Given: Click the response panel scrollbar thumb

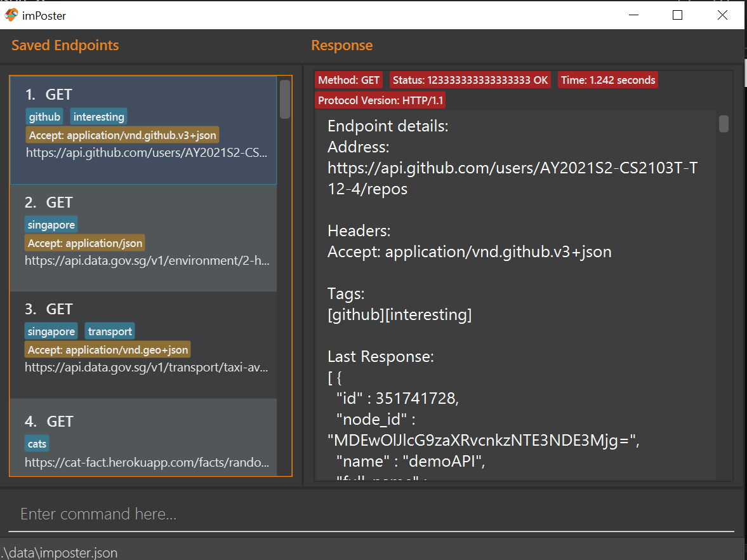Looking at the screenshot, I should pos(724,123).
